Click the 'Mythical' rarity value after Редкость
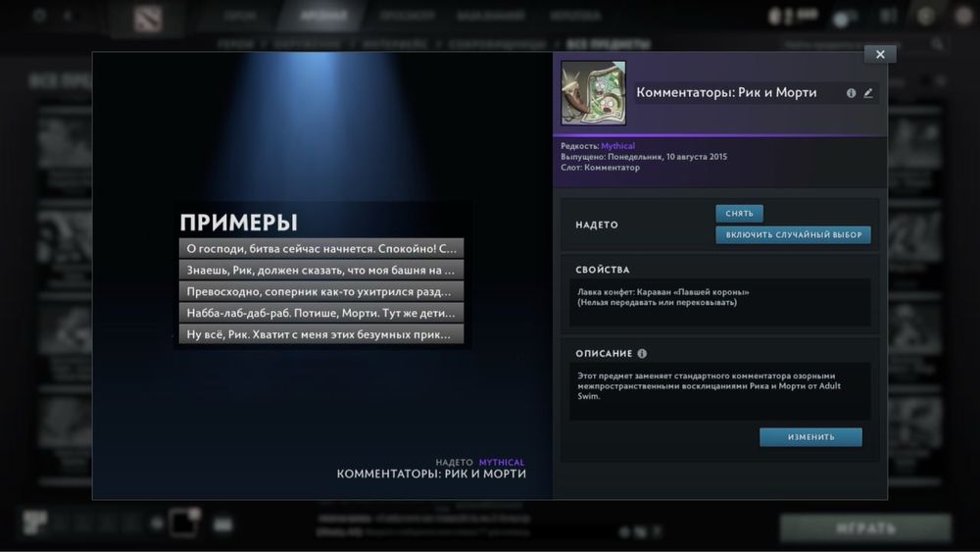Image resolution: width=980 pixels, height=552 pixels. pos(617,146)
